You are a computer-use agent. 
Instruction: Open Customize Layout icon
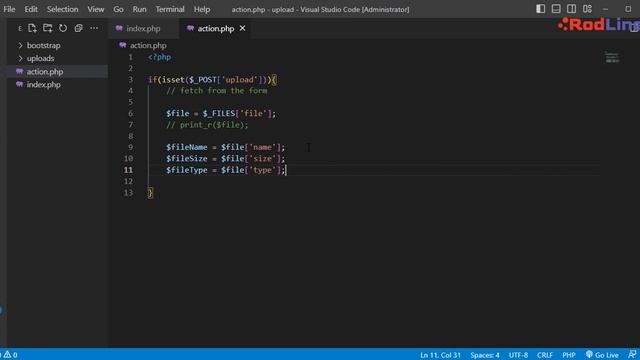click(x=587, y=9)
